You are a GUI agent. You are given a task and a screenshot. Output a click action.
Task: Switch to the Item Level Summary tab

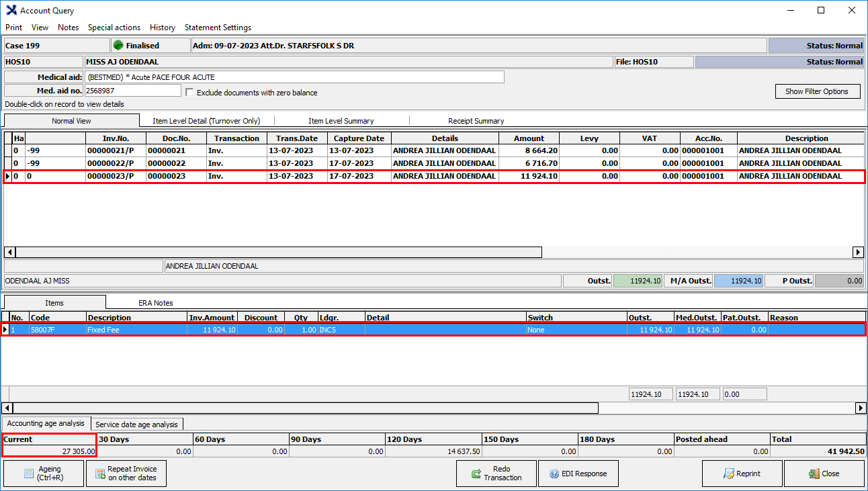pyautogui.click(x=341, y=121)
